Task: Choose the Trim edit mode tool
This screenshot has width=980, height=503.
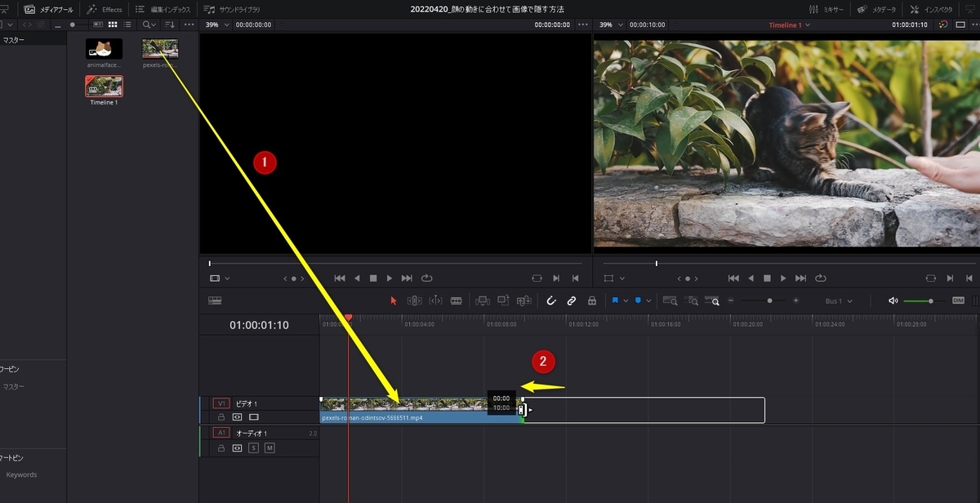Action: (415, 300)
